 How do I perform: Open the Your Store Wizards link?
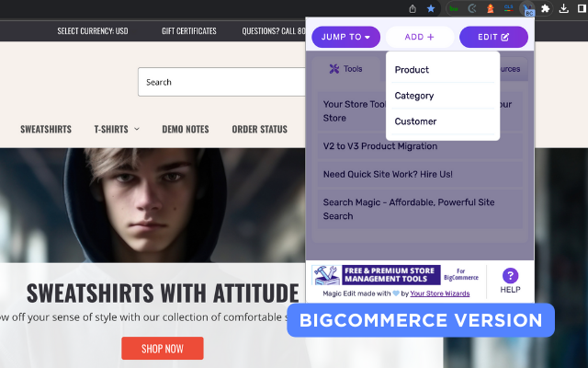pos(439,293)
